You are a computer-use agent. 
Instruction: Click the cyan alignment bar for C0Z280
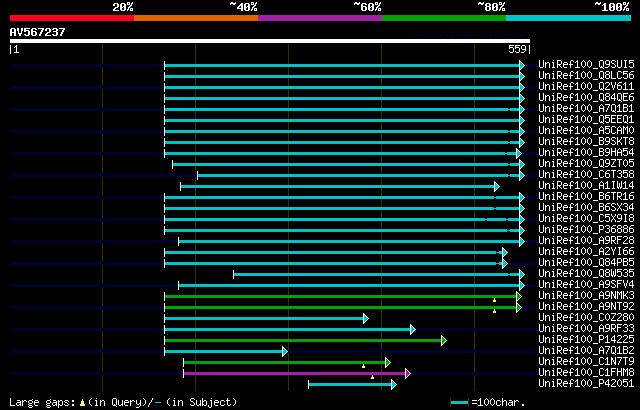click(x=264, y=318)
